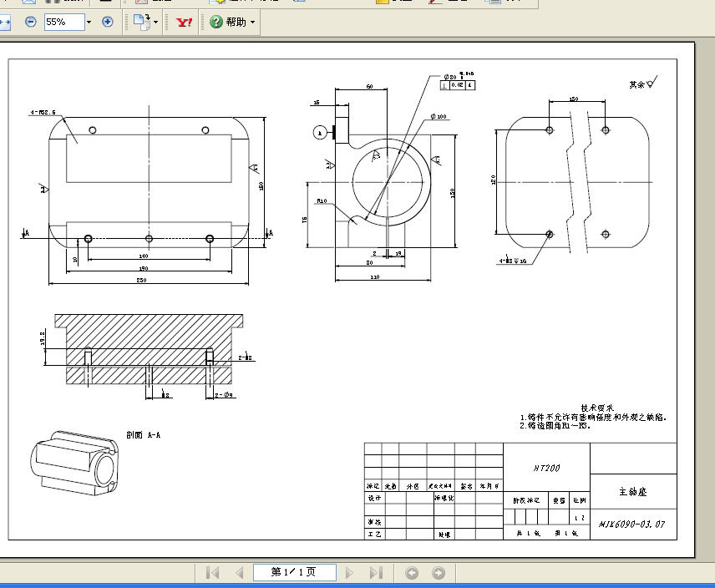715x588 pixels.
Task: Click the 110 dimension under the side view
Action: coord(374,276)
